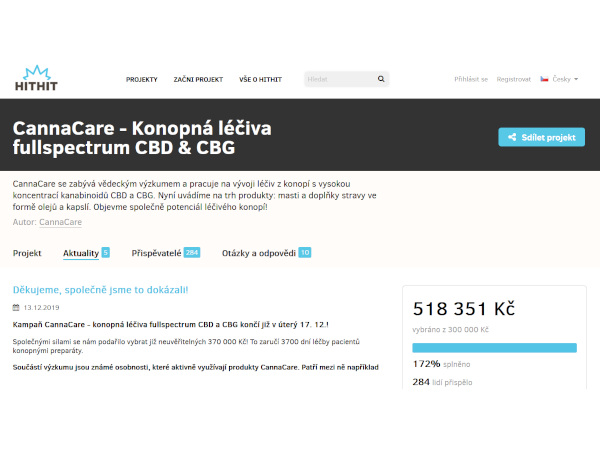Click the Registrovat link
This screenshot has height=450, width=600.
(x=513, y=79)
